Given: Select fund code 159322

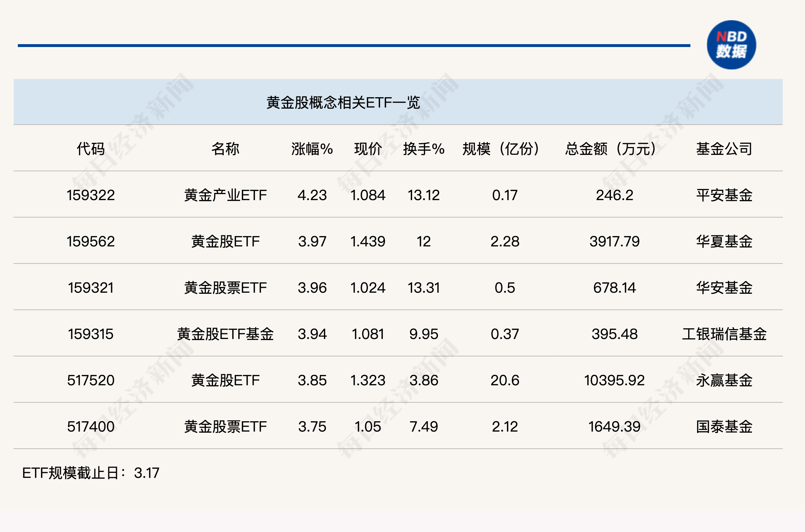Looking at the screenshot, I should point(91,195).
